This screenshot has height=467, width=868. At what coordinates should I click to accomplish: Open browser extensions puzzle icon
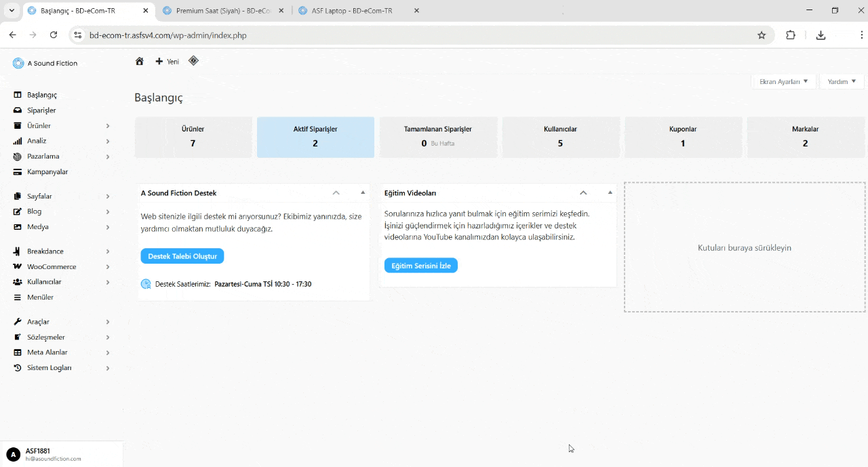pyautogui.click(x=791, y=35)
